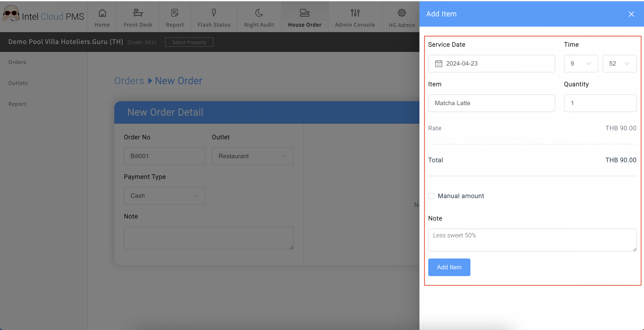Open the hour dropdown showing 9

tap(581, 64)
